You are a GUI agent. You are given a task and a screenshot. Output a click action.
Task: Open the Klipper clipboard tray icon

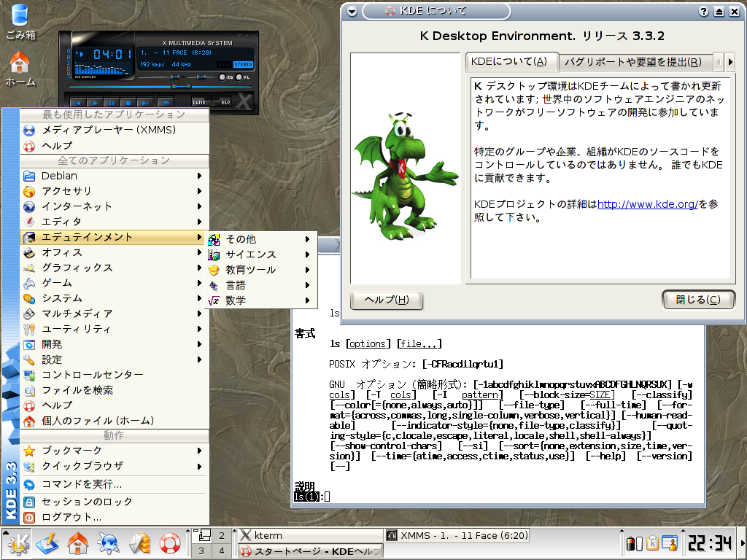coord(651,543)
